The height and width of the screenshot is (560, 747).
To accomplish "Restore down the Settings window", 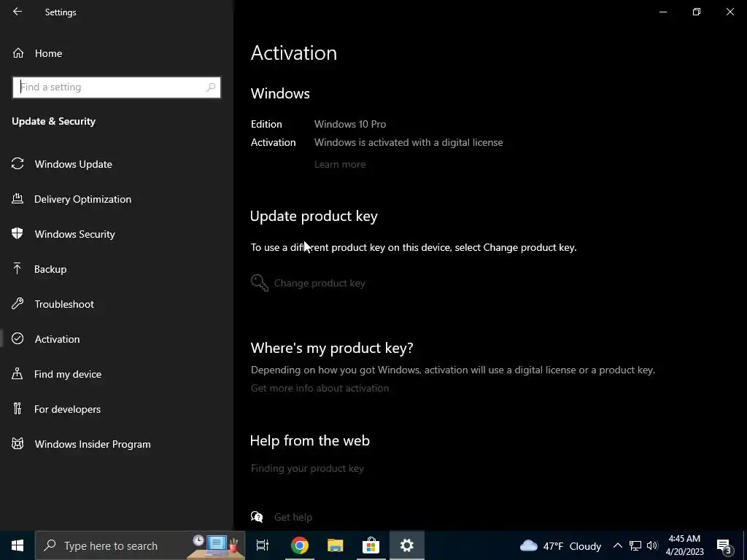I will click(x=697, y=12).
